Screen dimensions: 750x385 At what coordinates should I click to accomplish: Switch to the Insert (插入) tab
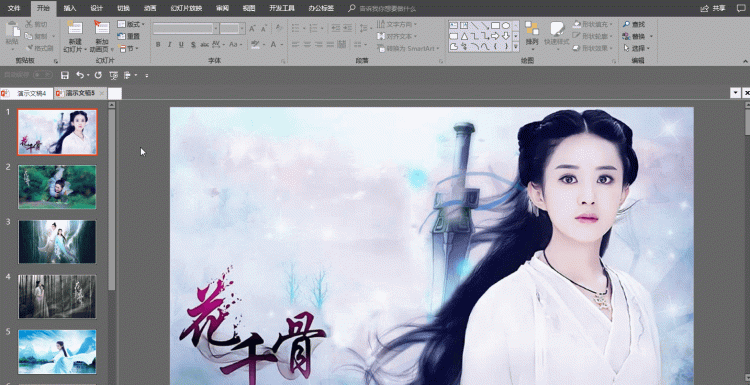(x=70, y=8)
